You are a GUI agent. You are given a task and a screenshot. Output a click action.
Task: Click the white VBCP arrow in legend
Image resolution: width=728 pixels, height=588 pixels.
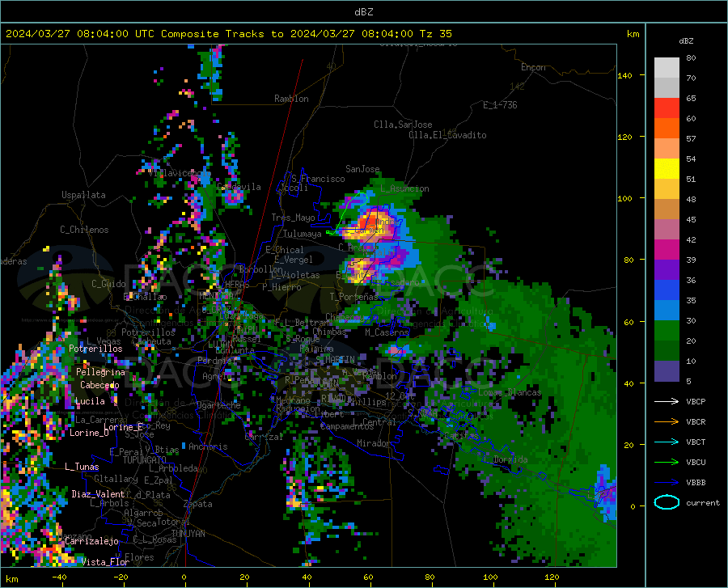[x=667, y=401]
